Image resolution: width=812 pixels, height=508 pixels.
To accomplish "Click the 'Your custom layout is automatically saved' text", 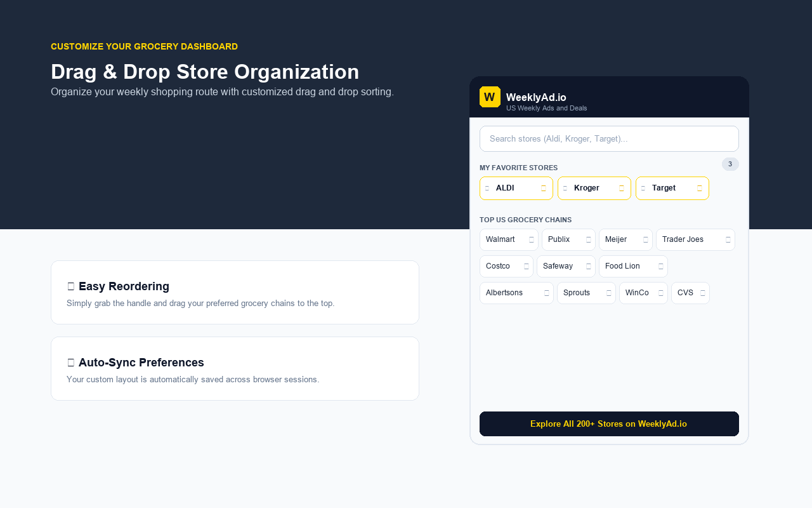I will [193, 380].
